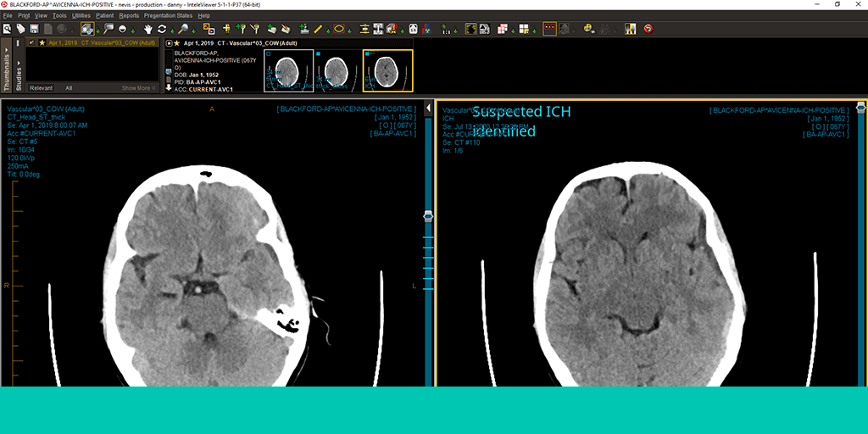Click the add stamp annotation icon
868x434 pixels.
(303, 29)
